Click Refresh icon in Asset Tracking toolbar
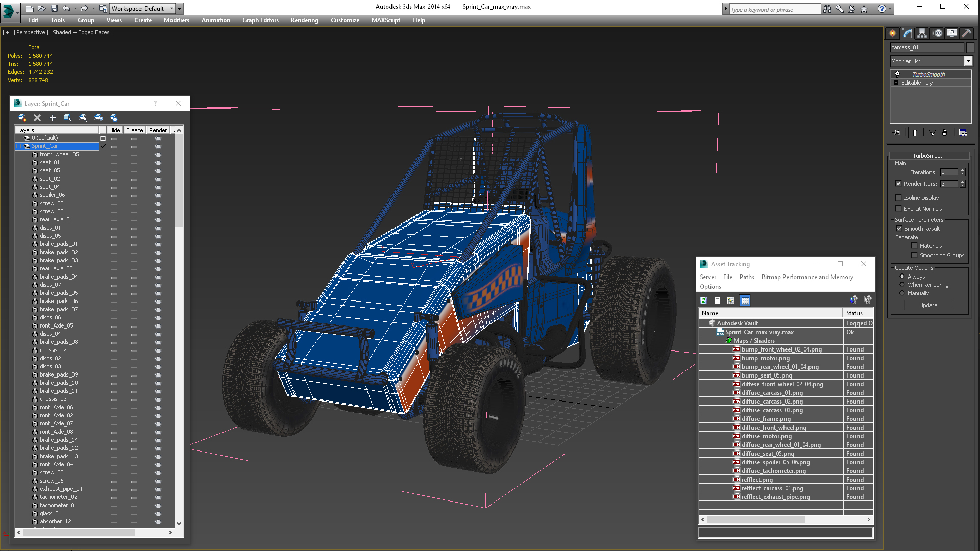This screenshot has width=980, height=551. click(x=703, y=300)
